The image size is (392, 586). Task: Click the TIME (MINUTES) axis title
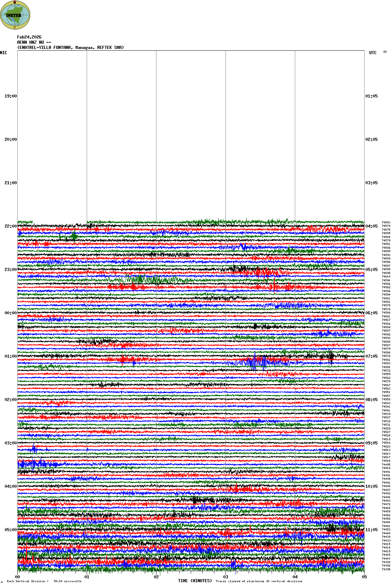pyautogui.click(x=195, y=581)
